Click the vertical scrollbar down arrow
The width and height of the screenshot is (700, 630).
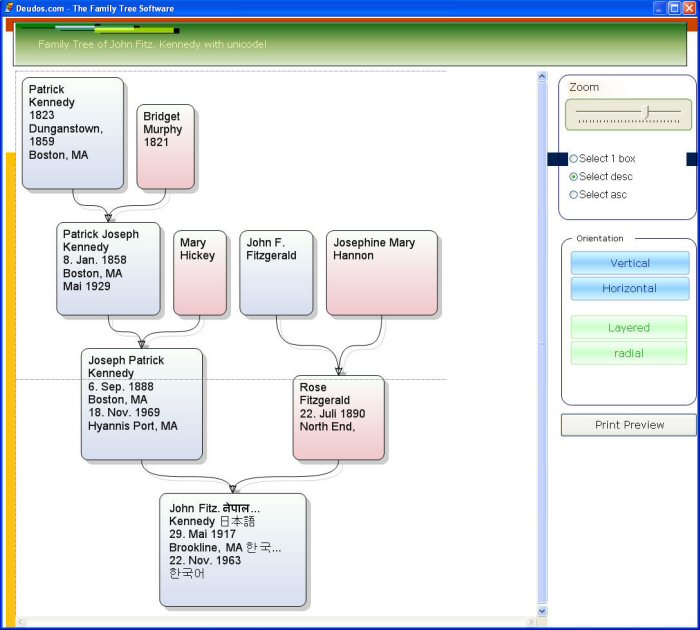coord(543,610)
